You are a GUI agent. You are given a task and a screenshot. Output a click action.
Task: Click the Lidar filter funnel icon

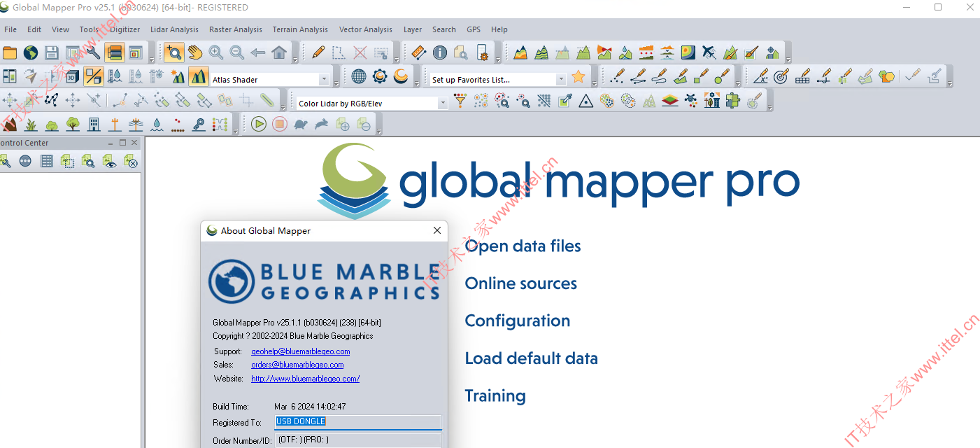(x=460, y=101)
